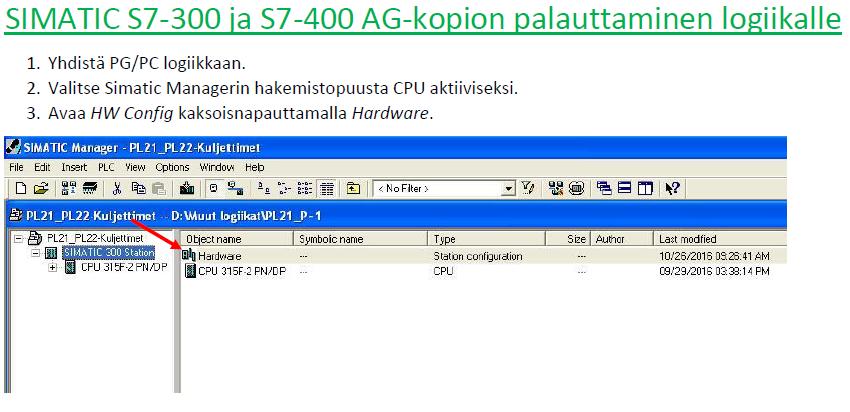Click the New Project toolbar icon
This screenshot has width=850, height=412.
[21, 188]
